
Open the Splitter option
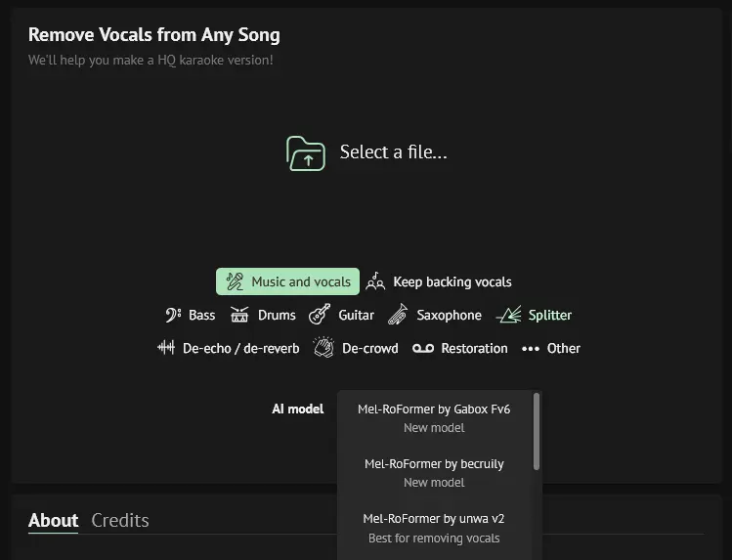tap(534, 315)
